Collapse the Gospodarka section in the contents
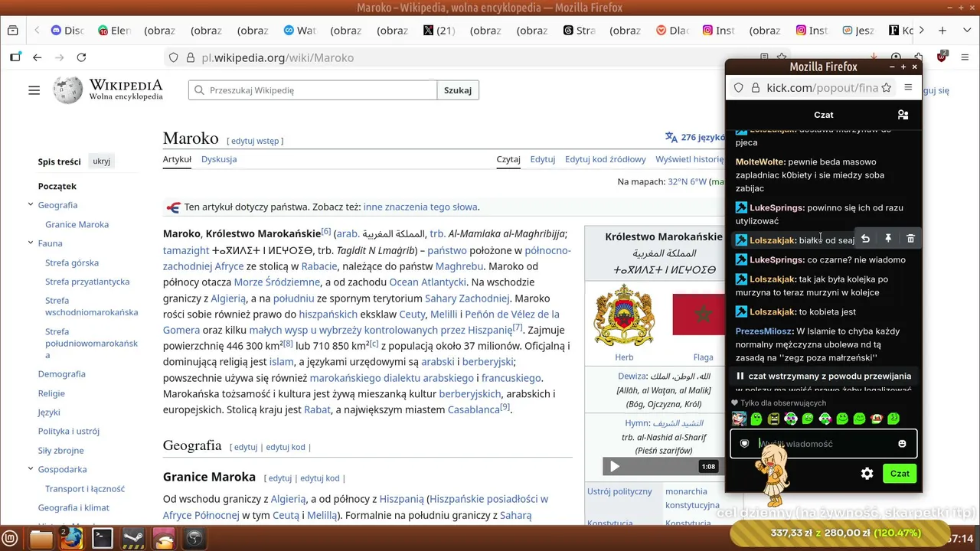This screenshot has width=980, height=551. click(31, 469)
